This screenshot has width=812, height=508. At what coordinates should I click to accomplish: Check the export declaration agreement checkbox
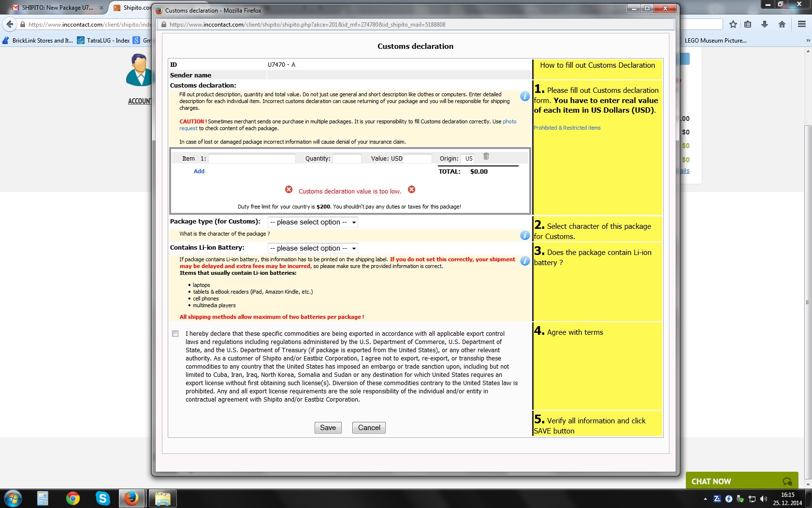(x=175, y=334)
